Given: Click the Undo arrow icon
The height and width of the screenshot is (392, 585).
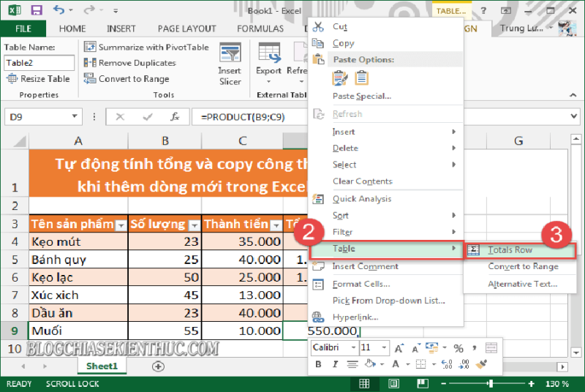Looking at the screenshot, I should (58, 10).
